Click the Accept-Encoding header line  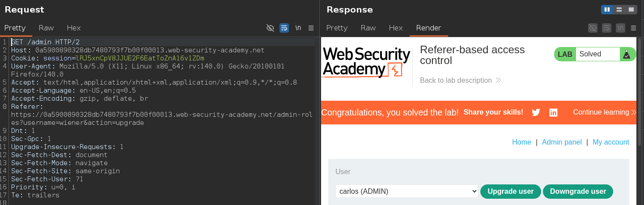(x=80, y=98)
